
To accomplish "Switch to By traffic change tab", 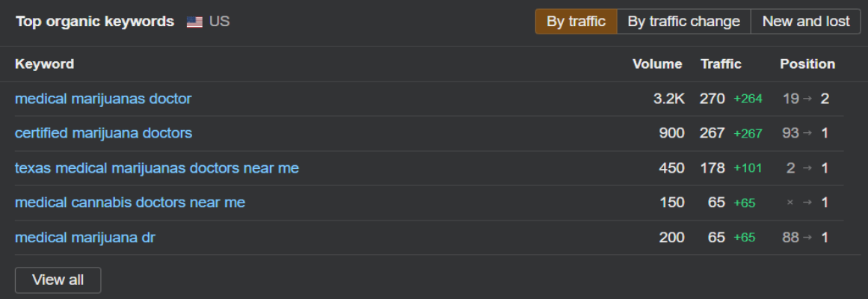I will pos(683,22).
